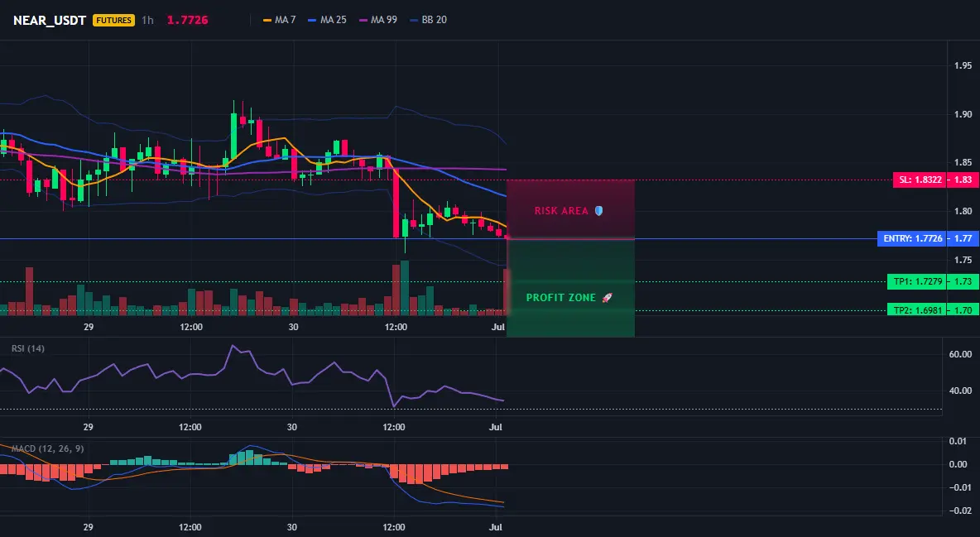Click the Jul date label under main chart
Viewport: 980px width, 537px height.
point(497,327)
